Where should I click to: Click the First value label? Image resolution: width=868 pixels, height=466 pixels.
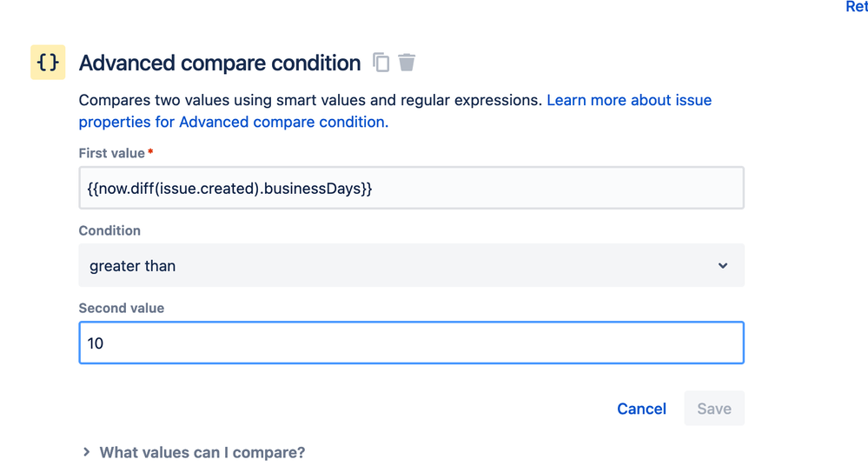tap(112, 153)
